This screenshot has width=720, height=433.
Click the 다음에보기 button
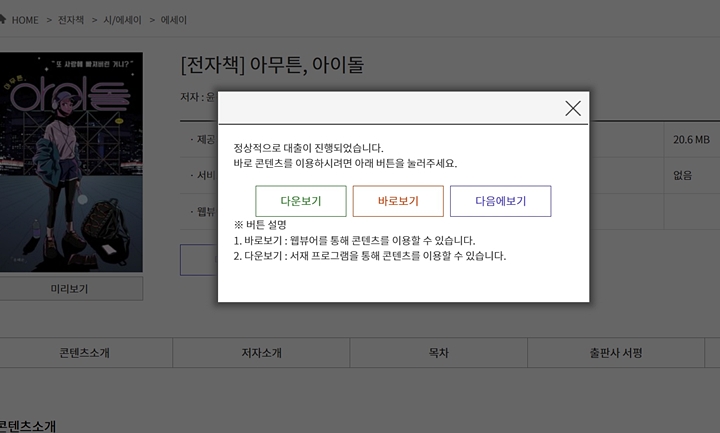(x=501, y=201)
